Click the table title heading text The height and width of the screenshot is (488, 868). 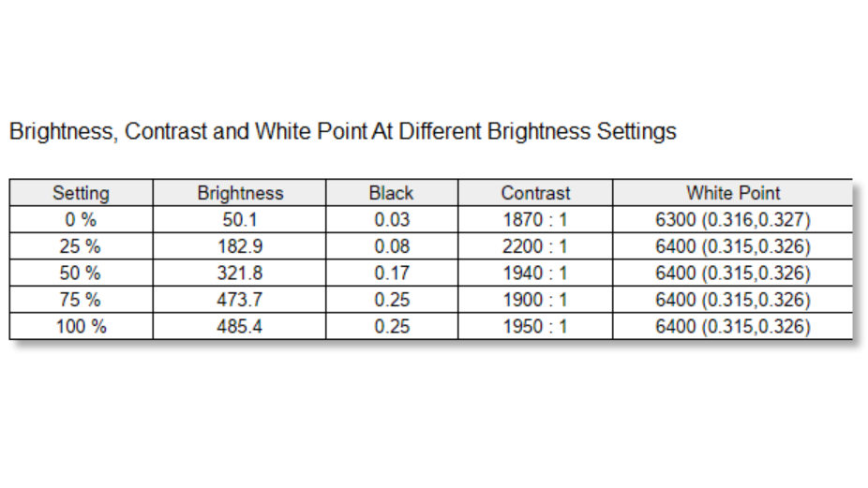point(342,132)
